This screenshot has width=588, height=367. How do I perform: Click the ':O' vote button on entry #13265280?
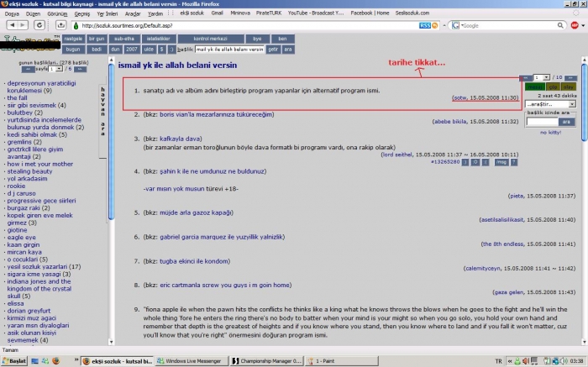point(475,162)
